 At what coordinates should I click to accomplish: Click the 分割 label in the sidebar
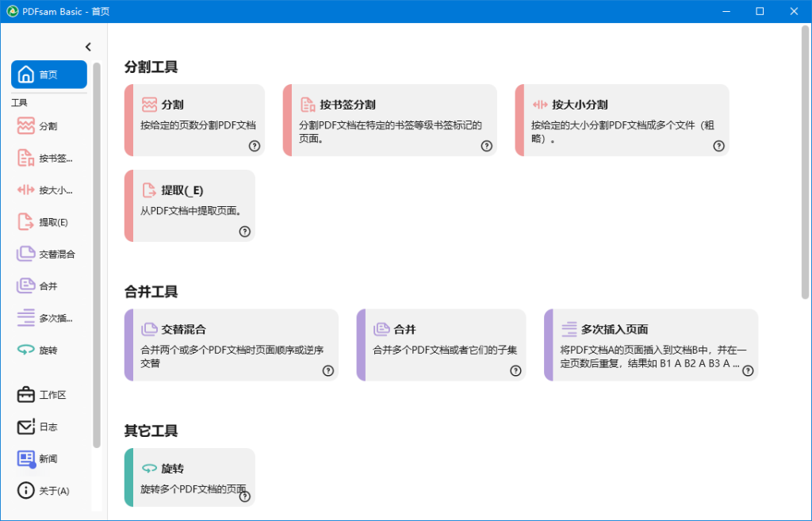click(x=48, y=126)
